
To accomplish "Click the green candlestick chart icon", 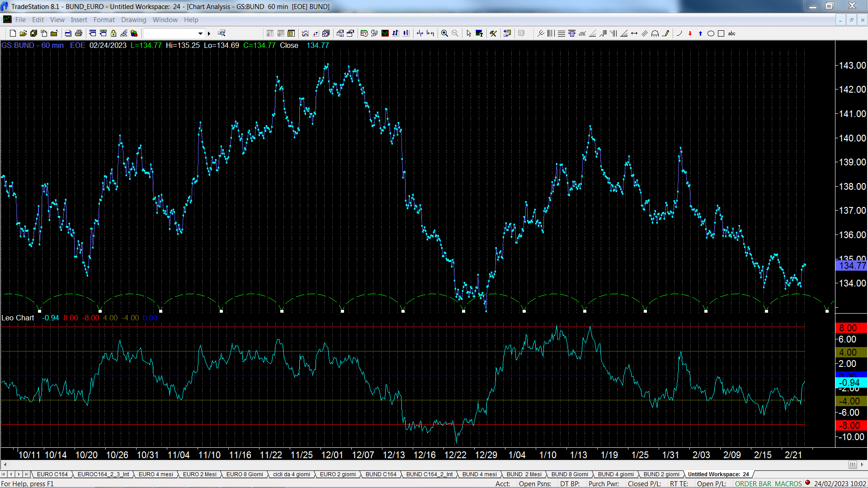I will click(385, 33).
